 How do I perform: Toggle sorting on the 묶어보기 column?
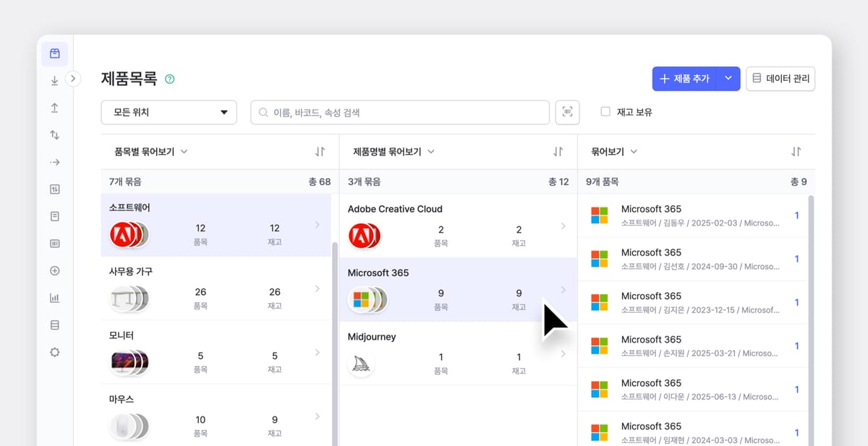coord(796,151)
